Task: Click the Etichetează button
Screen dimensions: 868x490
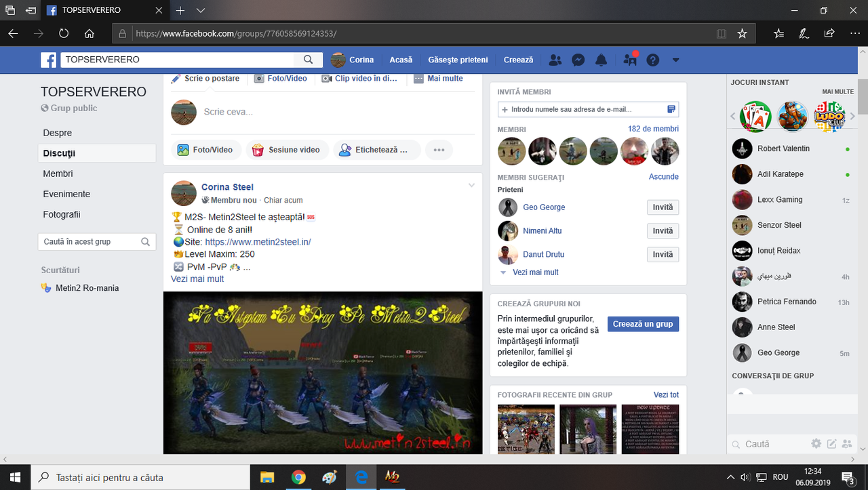Action: point(377,150)
